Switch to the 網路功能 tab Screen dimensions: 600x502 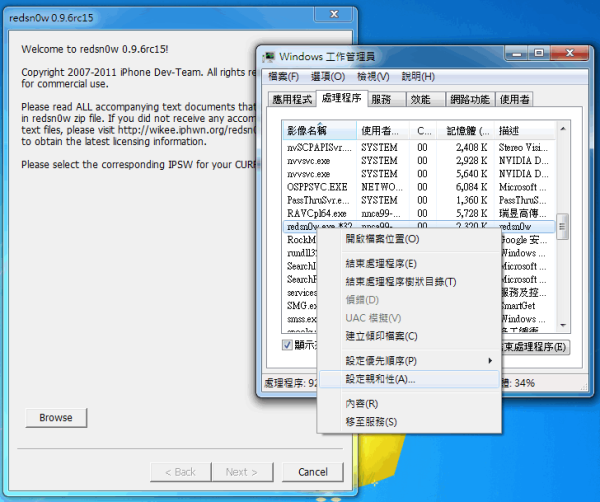[470, 99]
